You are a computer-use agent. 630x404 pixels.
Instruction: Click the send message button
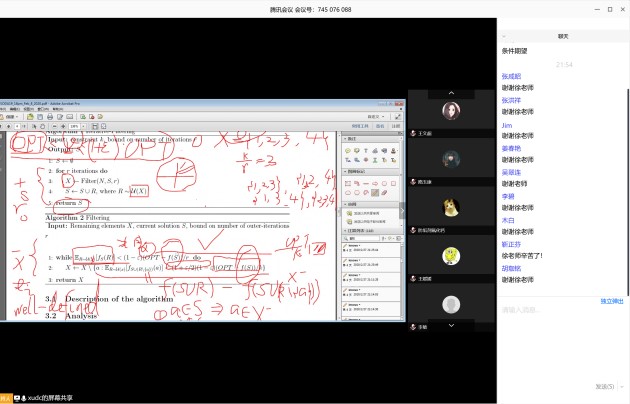(x=605, y=387)
